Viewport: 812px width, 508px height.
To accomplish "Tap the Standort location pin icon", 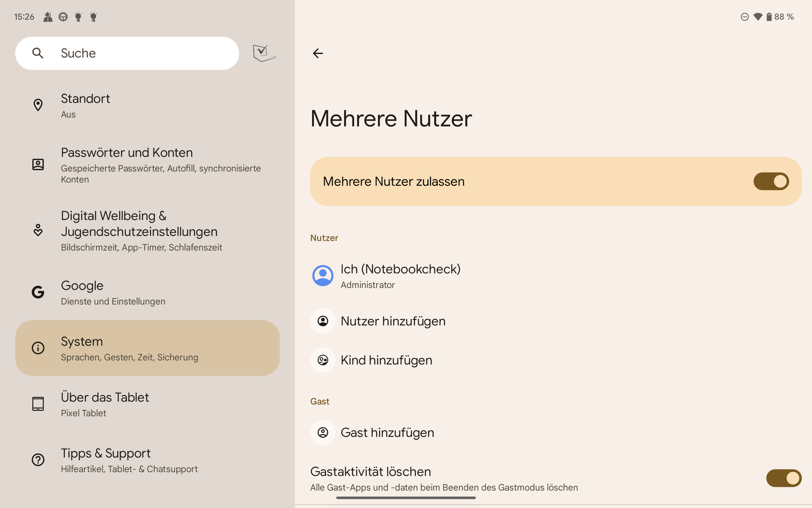I will pos(38,105).
